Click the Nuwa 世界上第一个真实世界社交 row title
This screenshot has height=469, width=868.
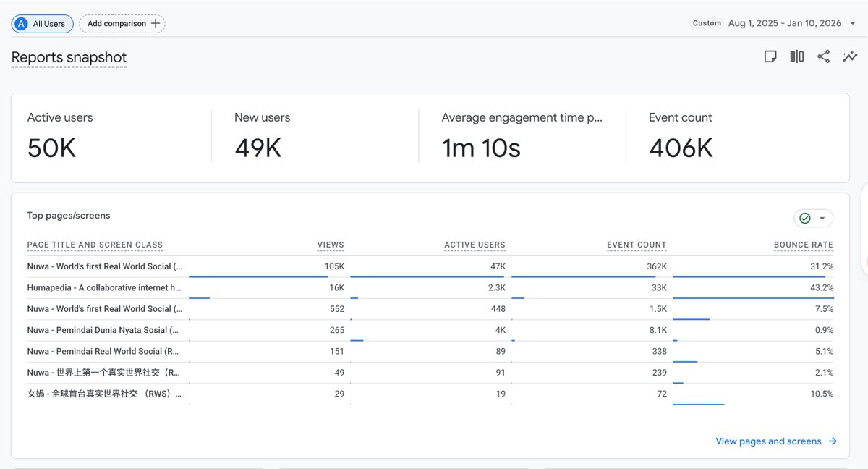[x=104, y=373]
